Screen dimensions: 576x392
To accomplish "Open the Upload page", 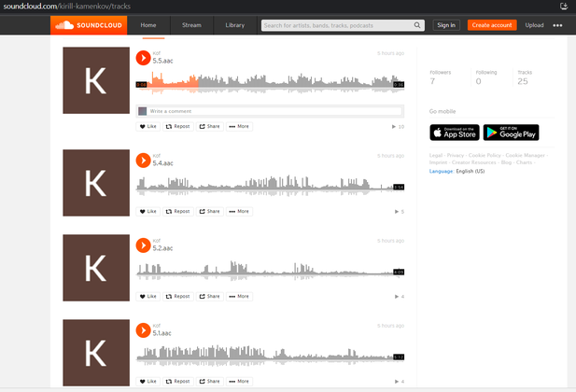I will tap(534, 25).
